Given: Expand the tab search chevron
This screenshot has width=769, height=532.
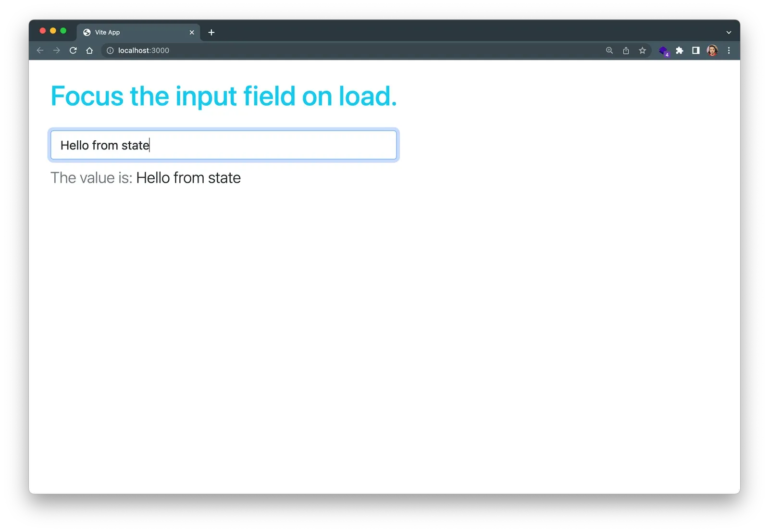Looking at the screenshot, I should coord(729,32).
